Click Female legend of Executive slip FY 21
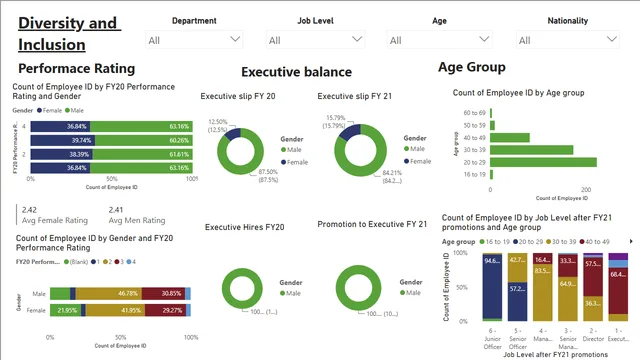This screenshot has height=360, width=640. click(418, 161)
